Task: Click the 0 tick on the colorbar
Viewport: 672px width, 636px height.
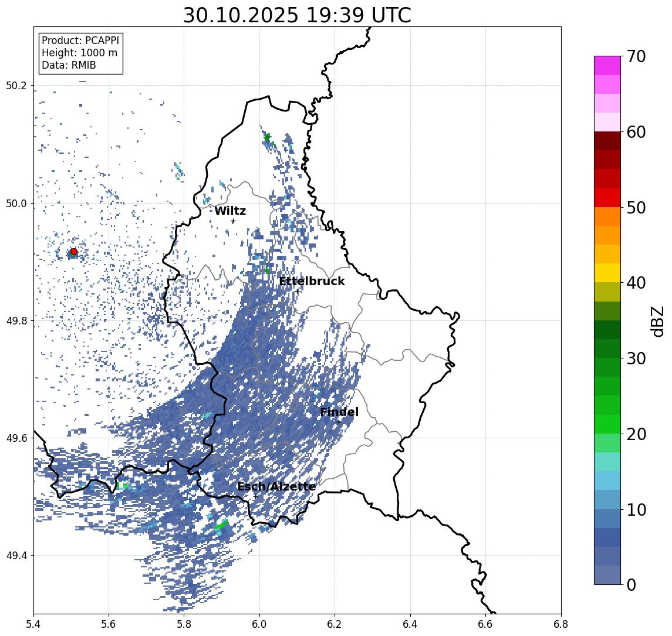Action: click(x=632, y=585)
